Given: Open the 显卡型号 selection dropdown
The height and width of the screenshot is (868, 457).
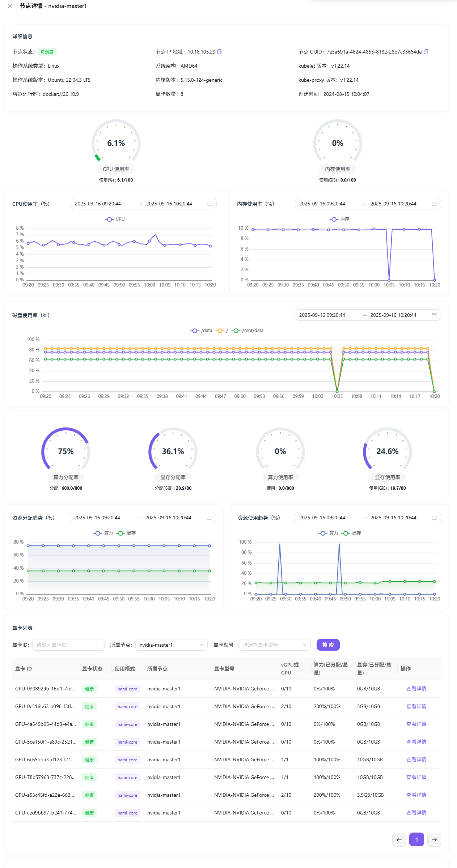Looking at the screenshot, I should tap(274, 645).
